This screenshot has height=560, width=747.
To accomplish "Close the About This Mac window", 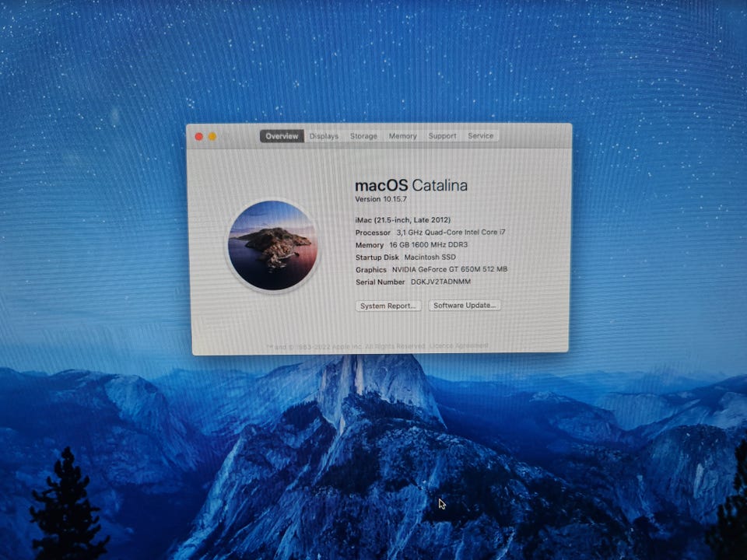I will [199, 137].
